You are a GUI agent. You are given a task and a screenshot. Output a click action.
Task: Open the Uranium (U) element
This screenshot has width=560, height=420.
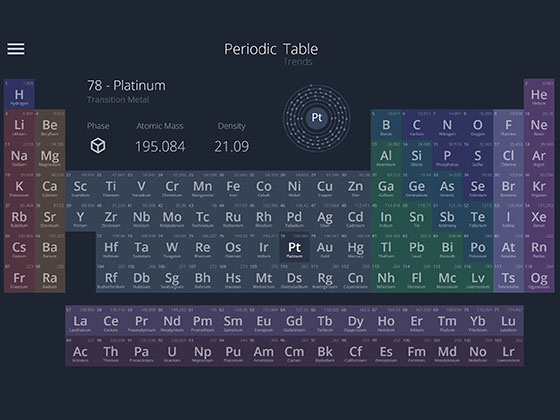click(172, 351)
